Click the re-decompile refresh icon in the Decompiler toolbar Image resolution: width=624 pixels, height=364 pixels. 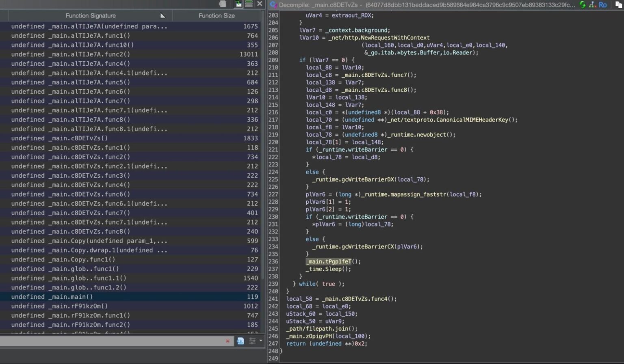tap(582, 5)
